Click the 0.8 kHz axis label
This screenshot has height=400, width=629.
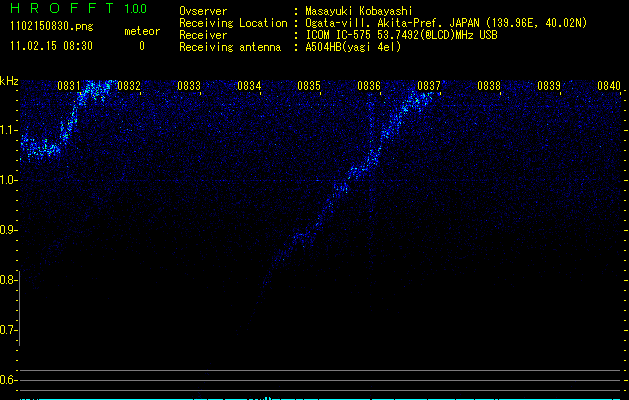click(x=8, y=280)
